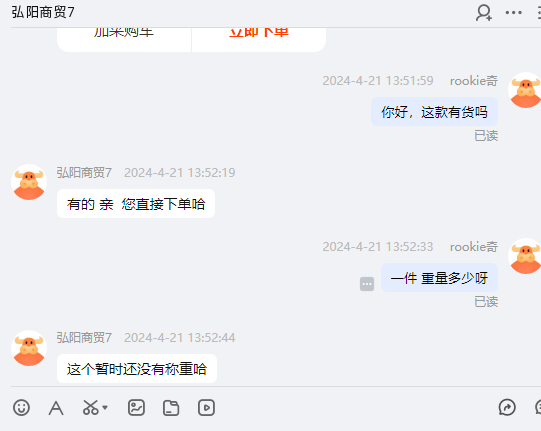This screenshot has width=541, height=431.
Task: Add a contact with the person-plus icon
Action: point(484,13)
